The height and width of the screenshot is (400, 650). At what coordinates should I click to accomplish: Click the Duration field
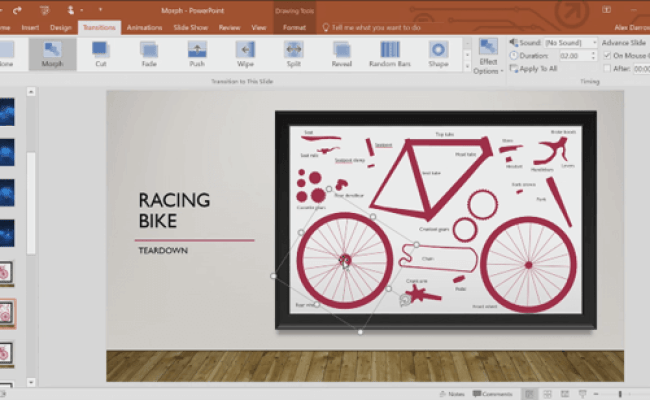[575, 56]
